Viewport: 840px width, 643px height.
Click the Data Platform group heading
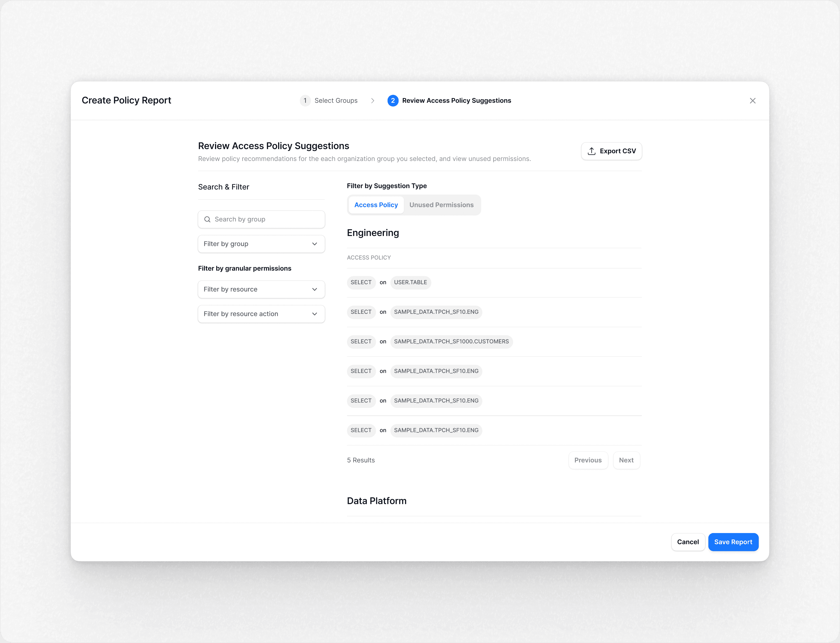click(x=377, y=501)
